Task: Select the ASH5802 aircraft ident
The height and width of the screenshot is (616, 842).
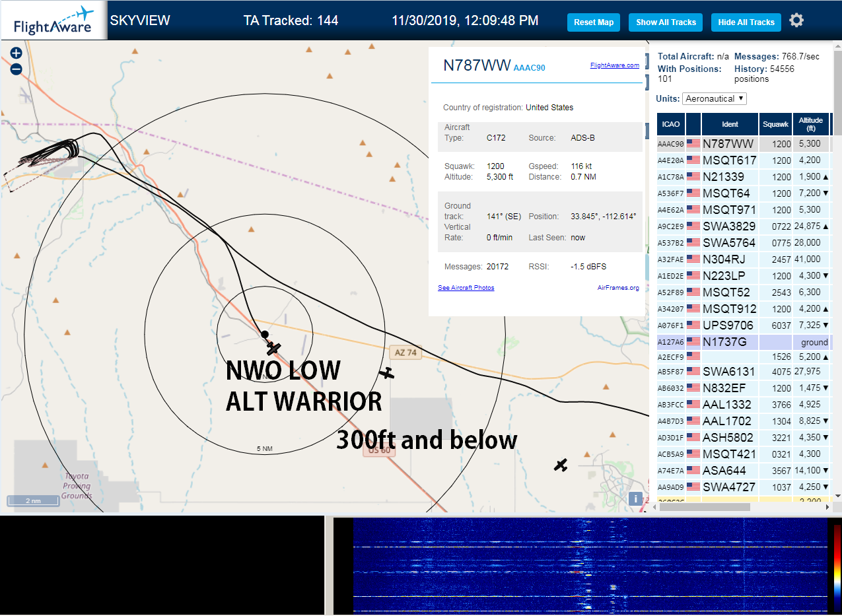Action: point(728,437)
